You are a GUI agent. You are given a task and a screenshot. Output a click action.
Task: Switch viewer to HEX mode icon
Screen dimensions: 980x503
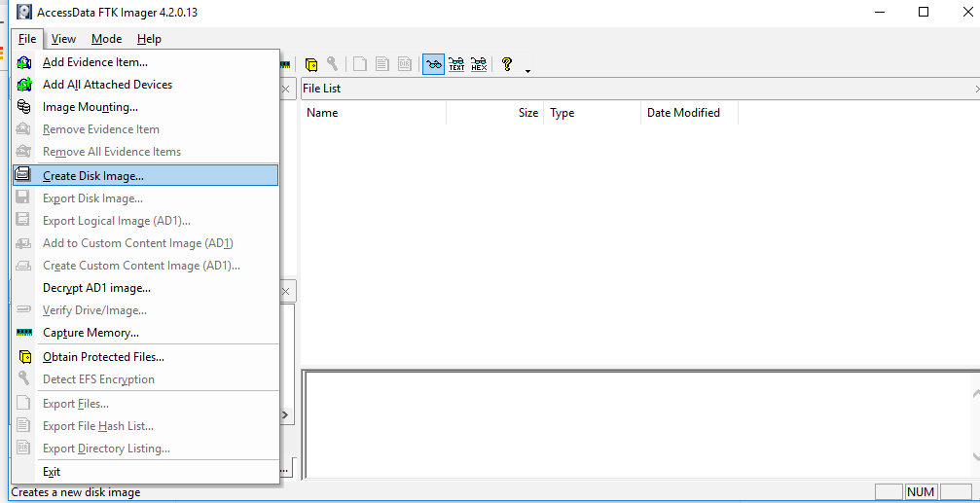pos(479,64)
